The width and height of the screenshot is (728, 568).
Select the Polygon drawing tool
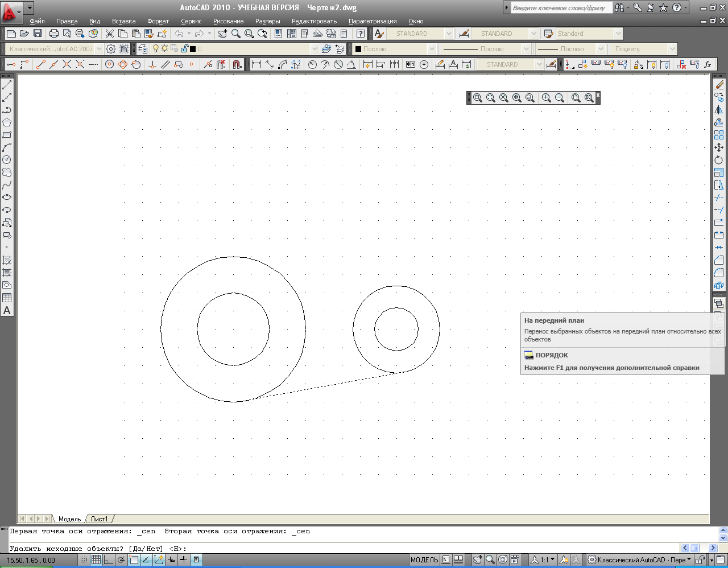7,122
